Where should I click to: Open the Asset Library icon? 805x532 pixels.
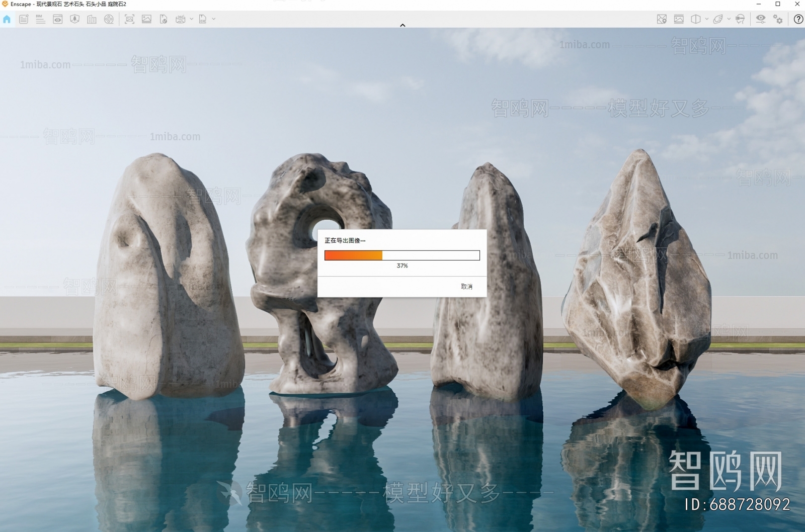[x=75, y=19]
